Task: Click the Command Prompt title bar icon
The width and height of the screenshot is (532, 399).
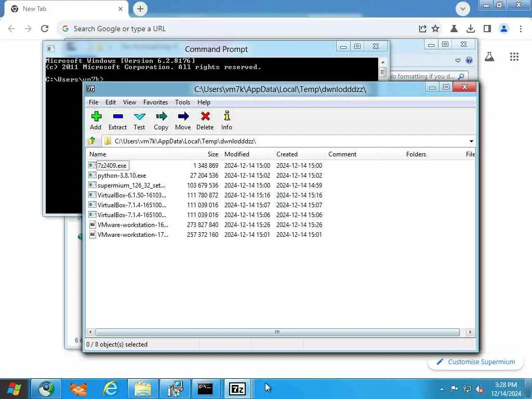Action: point(51,49)
